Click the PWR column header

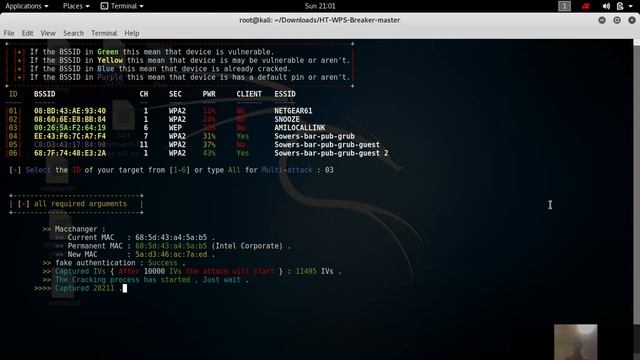tap(209, 94)
